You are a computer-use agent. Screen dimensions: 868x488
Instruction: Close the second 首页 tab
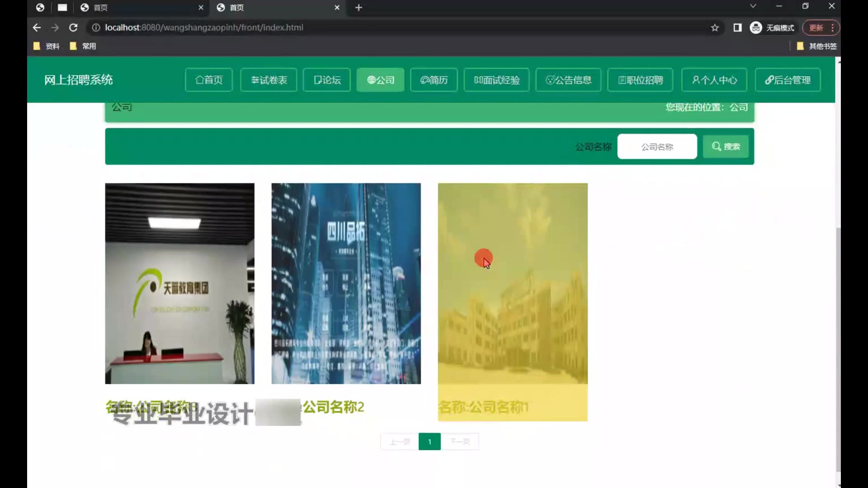(337, 8)
